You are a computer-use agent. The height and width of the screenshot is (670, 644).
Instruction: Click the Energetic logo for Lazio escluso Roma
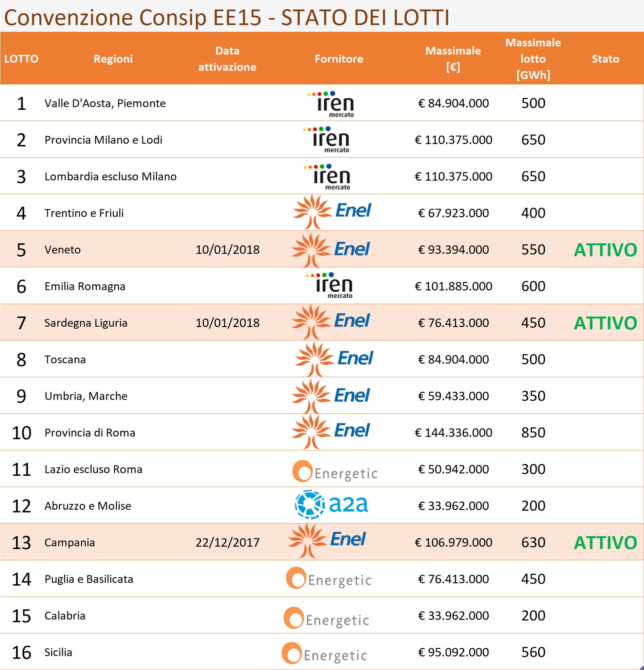pos(335,472)
